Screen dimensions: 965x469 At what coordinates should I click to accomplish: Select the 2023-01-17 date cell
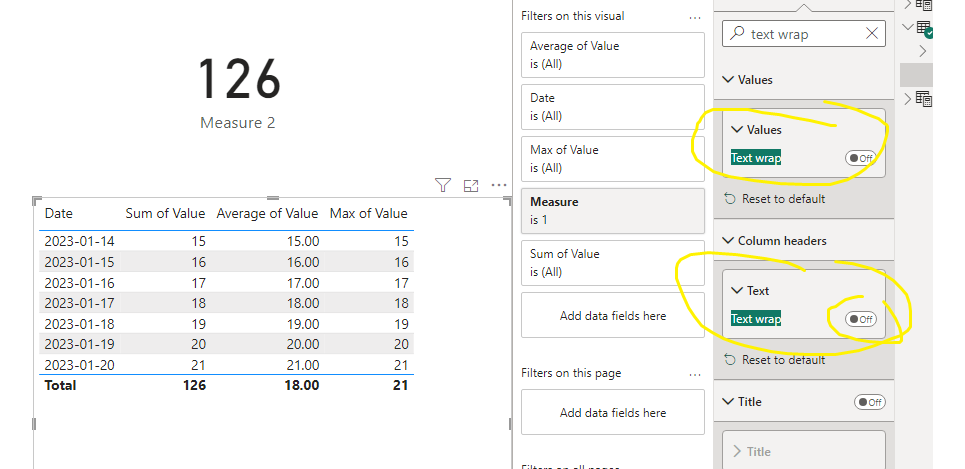[79, 303]
